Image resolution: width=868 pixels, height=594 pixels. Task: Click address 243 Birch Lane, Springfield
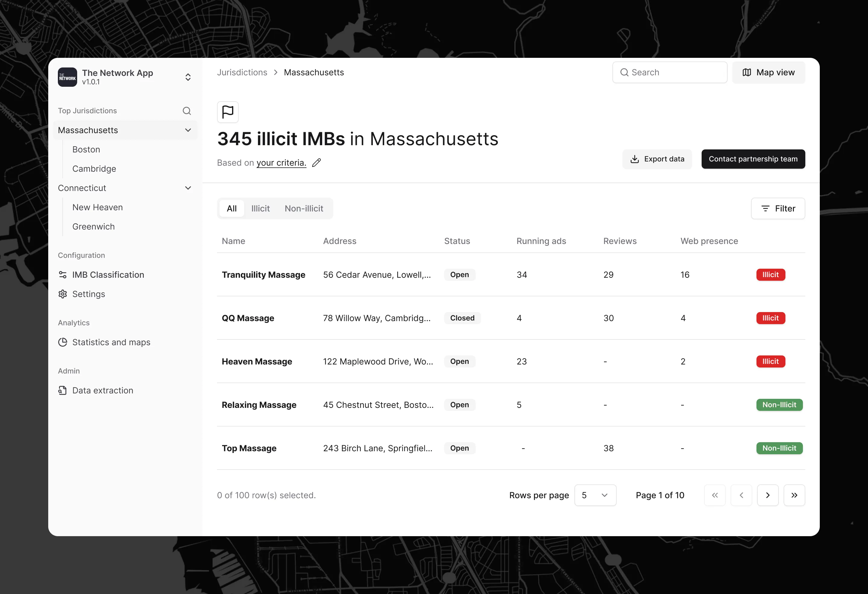coord(378,448)
